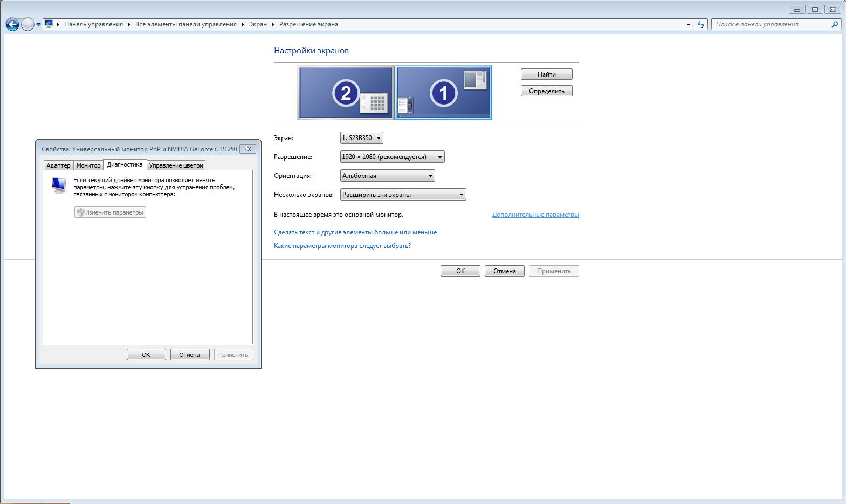Click the refresh icon beside address bar
This screenshot has height=504, width=846.
click(701, 24)
